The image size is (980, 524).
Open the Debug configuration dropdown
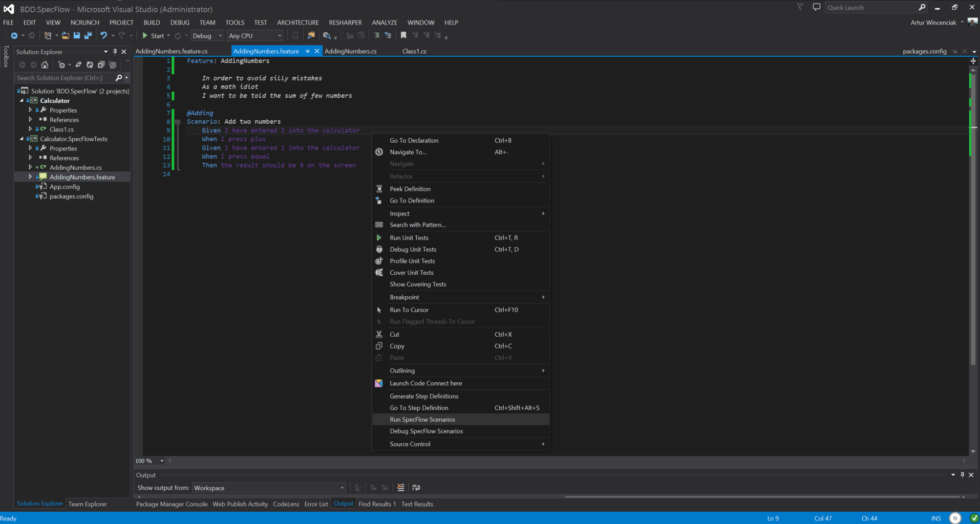click(x=207, y=36)
